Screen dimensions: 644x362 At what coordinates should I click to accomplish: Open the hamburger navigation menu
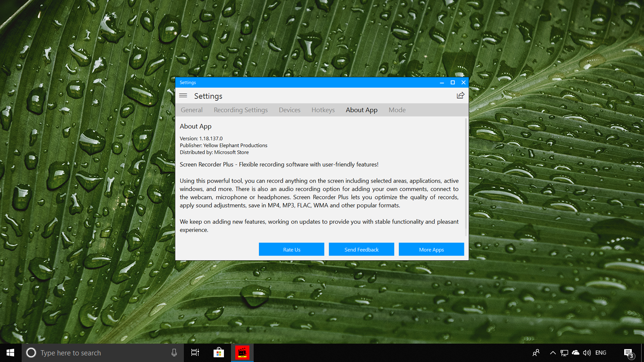[x=183, y=95]
